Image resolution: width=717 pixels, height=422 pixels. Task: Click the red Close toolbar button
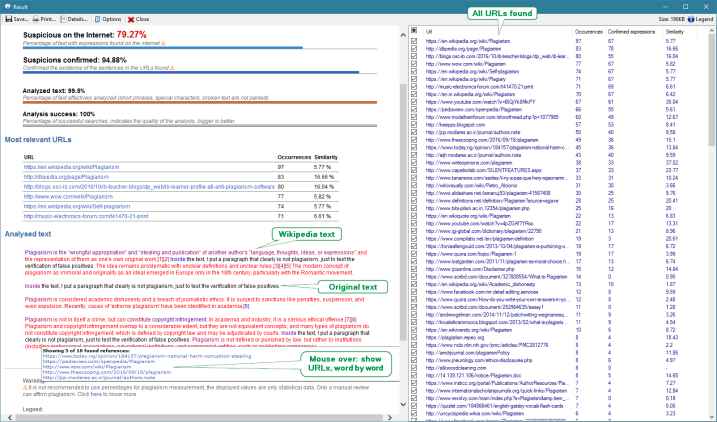139,19
